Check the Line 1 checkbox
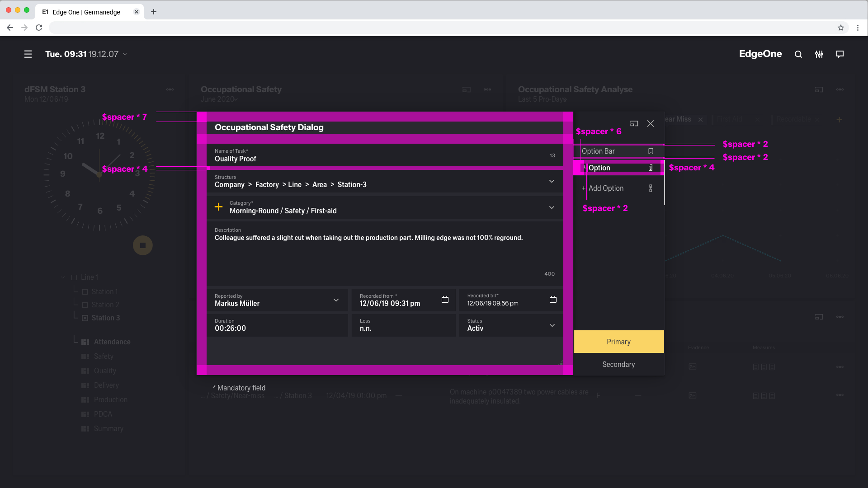Image resolution: width=868 pixels, height=488 pixels. pos(74,277)
